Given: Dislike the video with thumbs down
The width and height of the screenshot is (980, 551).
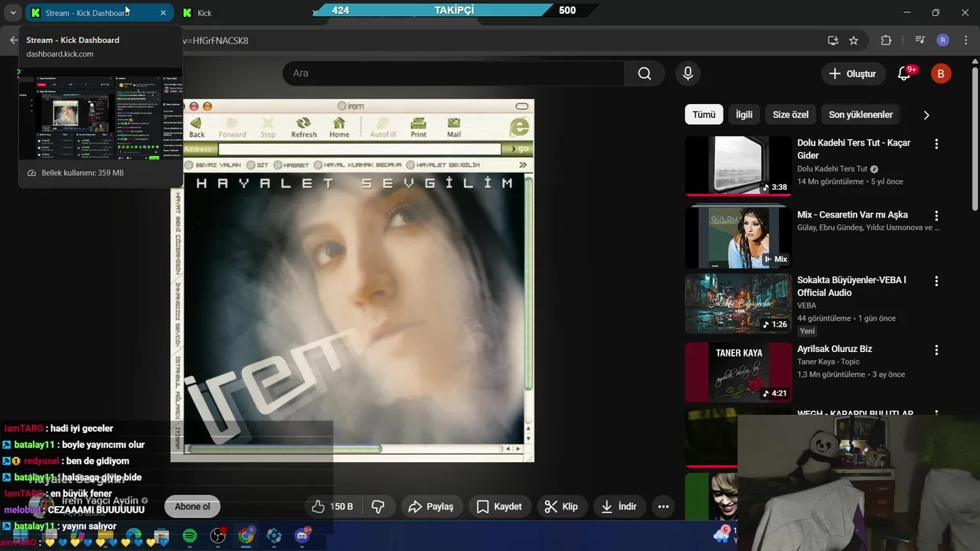Looking at the screenshot, I should [378, 507].
